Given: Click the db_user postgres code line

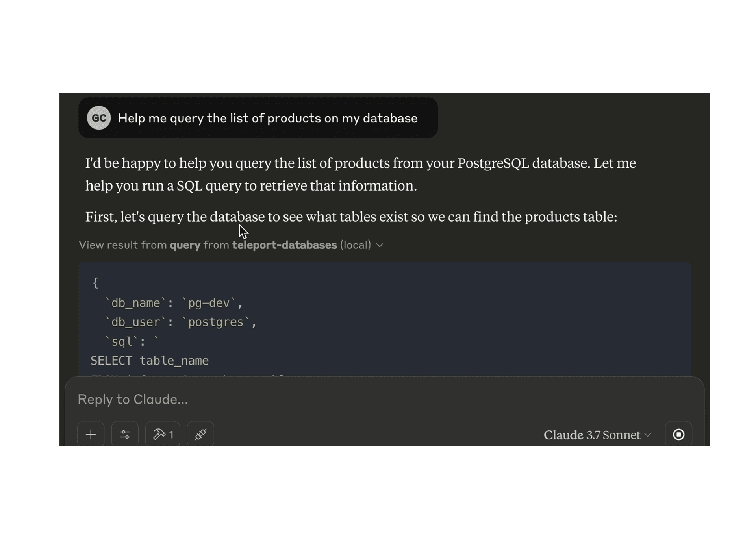Looking at the screenshot, I should coord(180,322).
